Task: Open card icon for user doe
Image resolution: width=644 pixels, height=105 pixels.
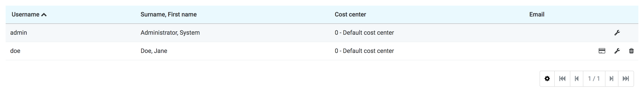Action: click(602, 51)
